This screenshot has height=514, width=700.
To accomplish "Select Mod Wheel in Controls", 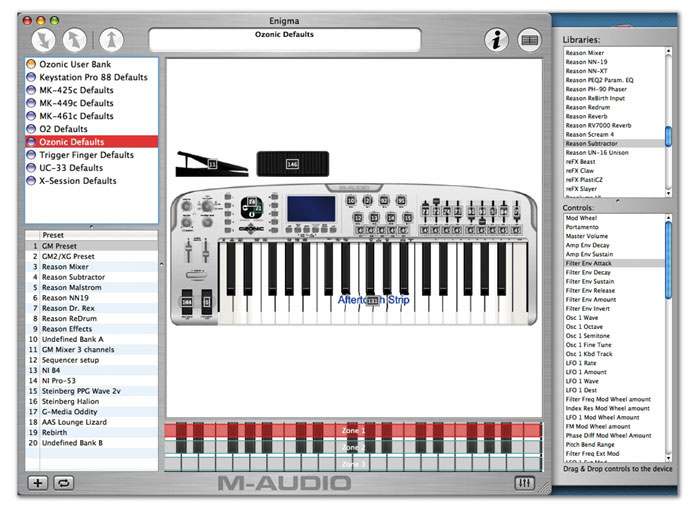I will point(614,218).
